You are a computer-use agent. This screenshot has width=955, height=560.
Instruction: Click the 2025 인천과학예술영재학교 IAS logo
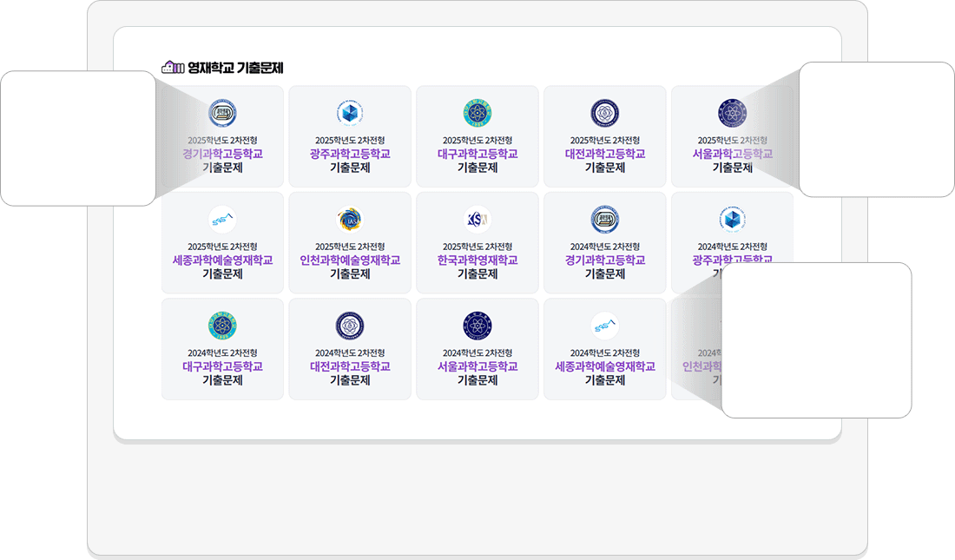click(x=350, y=220)
